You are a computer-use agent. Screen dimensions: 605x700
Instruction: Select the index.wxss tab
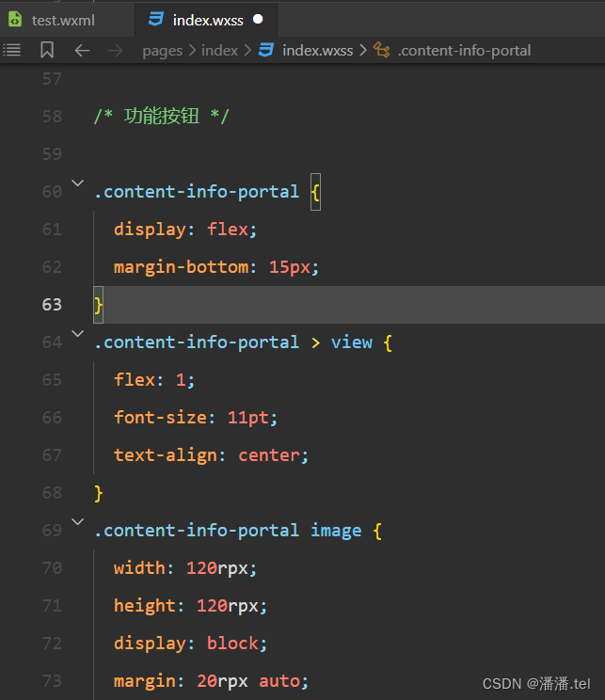(x=206, y=20)
